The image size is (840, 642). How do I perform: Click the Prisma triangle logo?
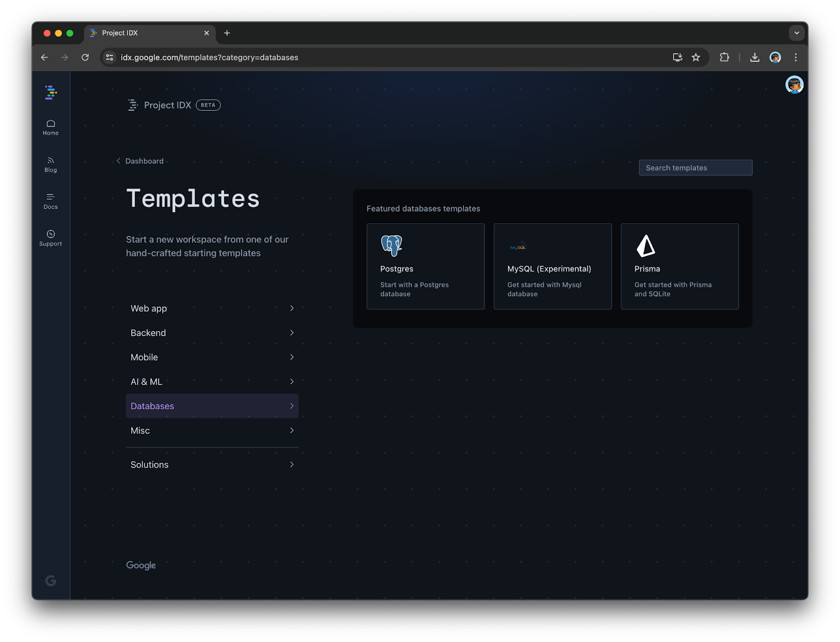pyautogui.click(x=646, y=245)
